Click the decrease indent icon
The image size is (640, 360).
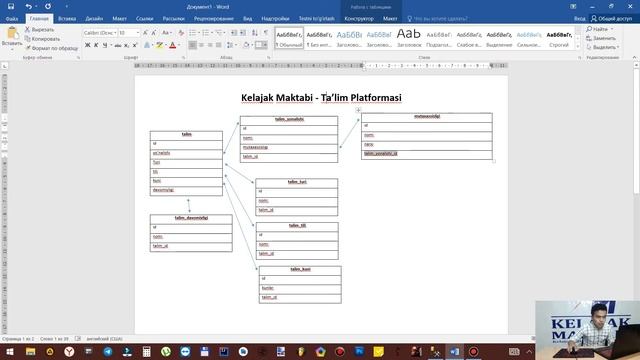point(234,33)
